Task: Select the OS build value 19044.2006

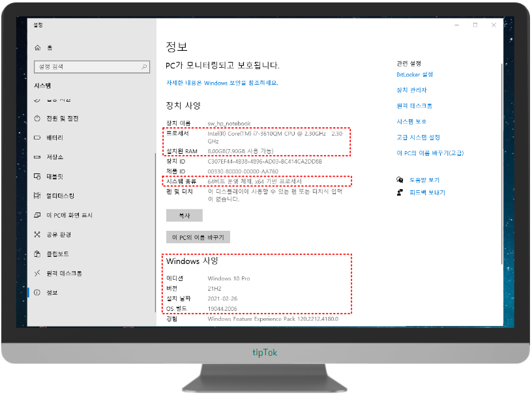Action: click(x=222, y=309)
